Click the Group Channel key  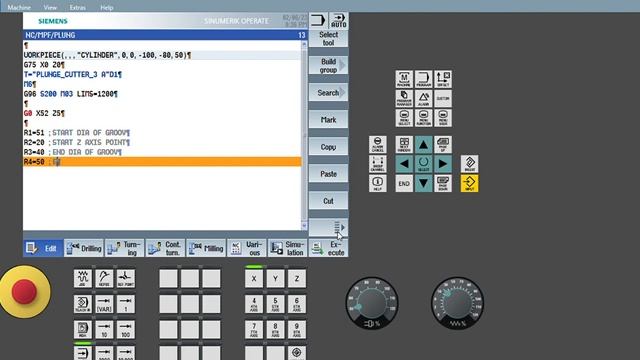click(378, 164)
